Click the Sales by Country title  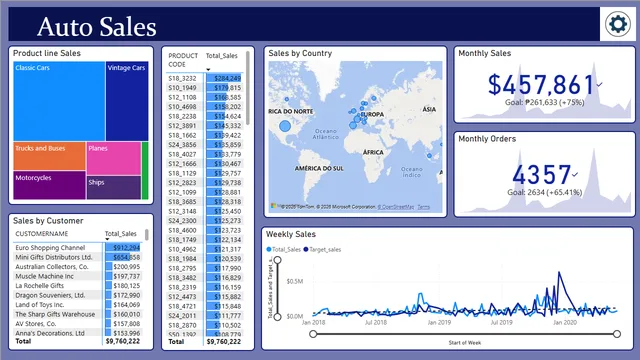[300, 53]
